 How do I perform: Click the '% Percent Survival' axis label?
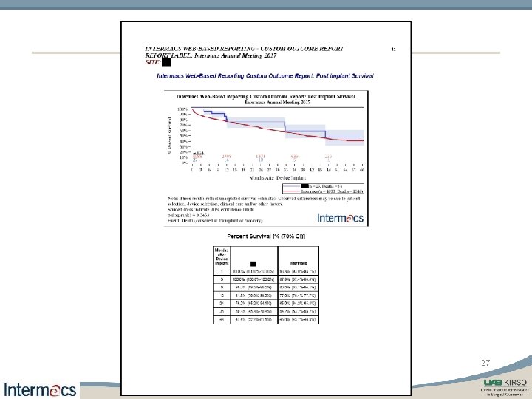[170, 135]
